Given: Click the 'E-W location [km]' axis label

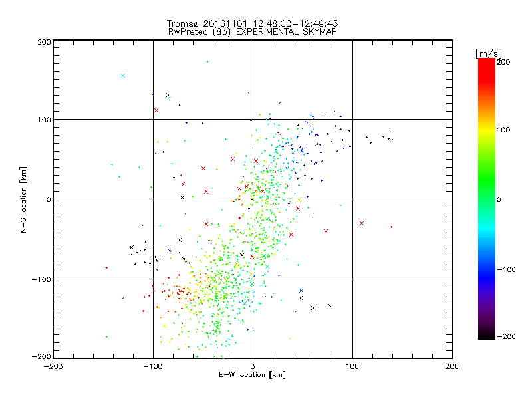Looking at the screenshot, I should 252,374.
